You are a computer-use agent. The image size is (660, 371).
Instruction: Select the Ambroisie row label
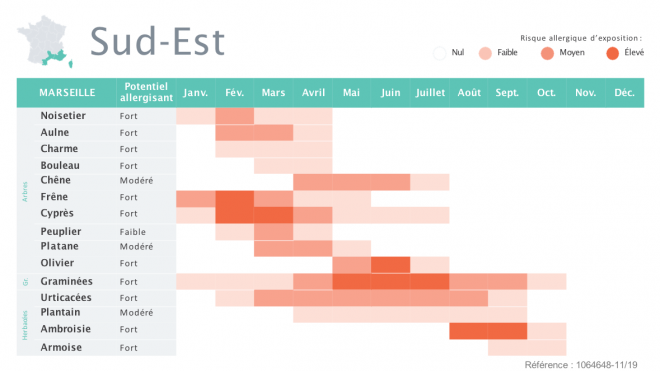point(66,329)
